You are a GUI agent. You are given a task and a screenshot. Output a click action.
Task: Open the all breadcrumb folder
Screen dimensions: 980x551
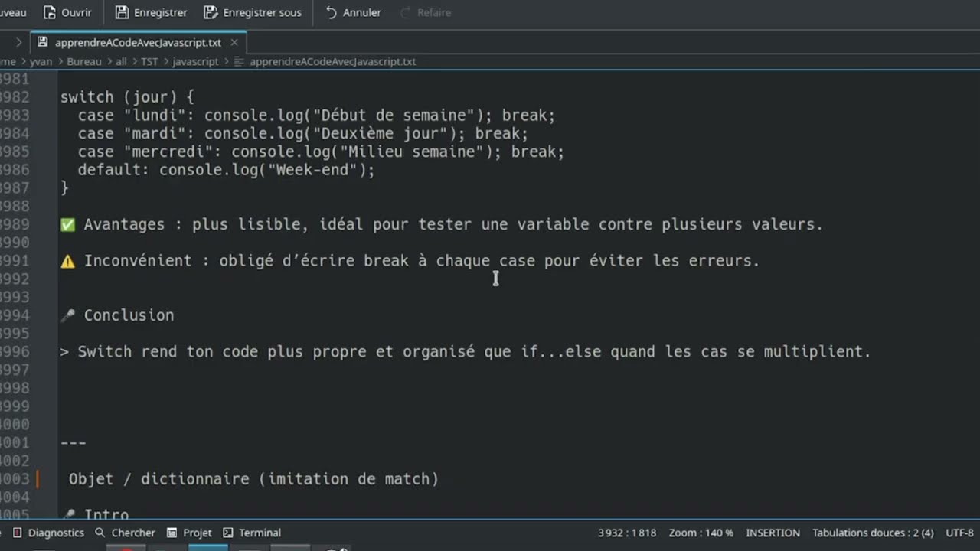point(121,61)
